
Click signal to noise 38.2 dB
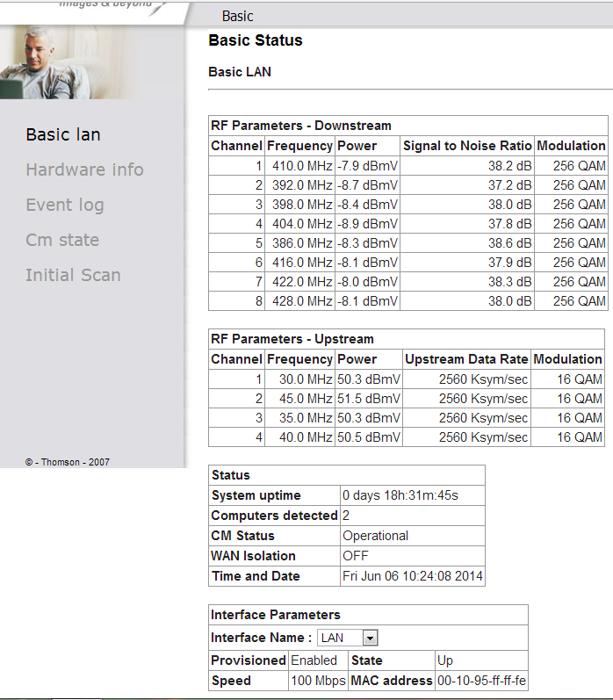tap(510, 166)
